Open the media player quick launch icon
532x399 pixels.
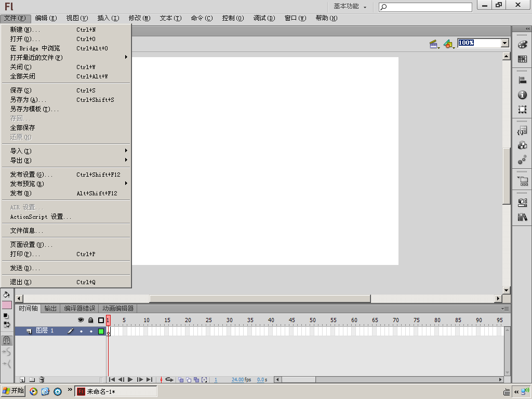[33, 392]
